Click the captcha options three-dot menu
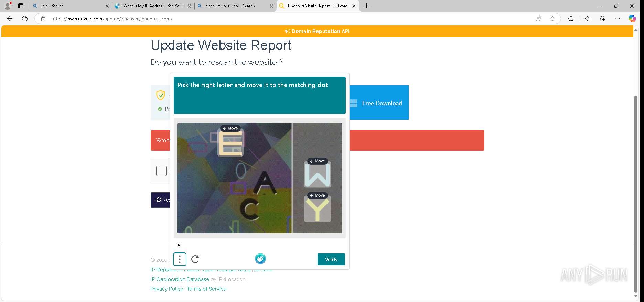 click(180, 259)
